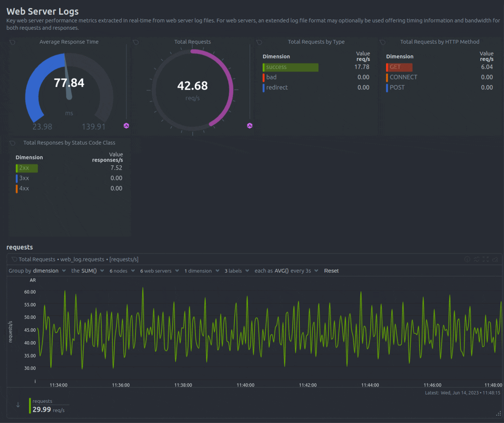Click the Reset button in chart toolbar
The image size is (504, 423).
[x=331, y=271]
